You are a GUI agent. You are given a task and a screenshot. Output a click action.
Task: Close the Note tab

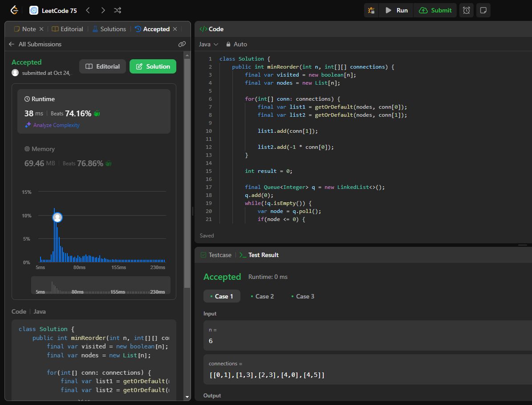41,29
